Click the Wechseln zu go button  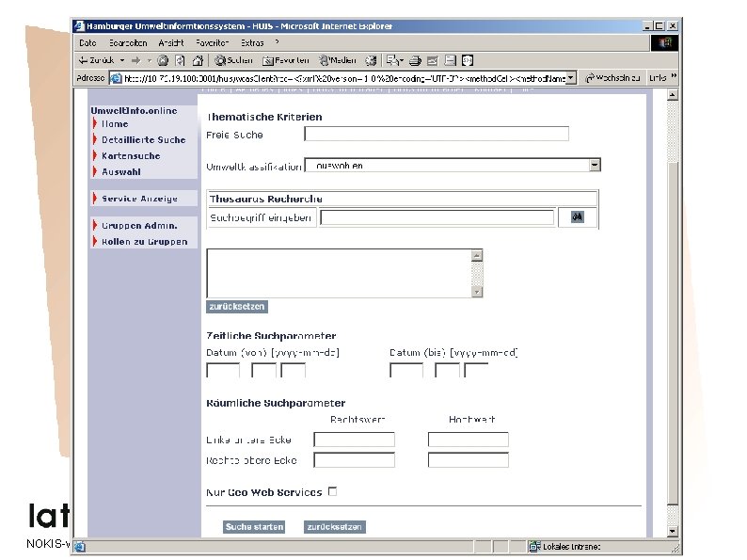612,78
